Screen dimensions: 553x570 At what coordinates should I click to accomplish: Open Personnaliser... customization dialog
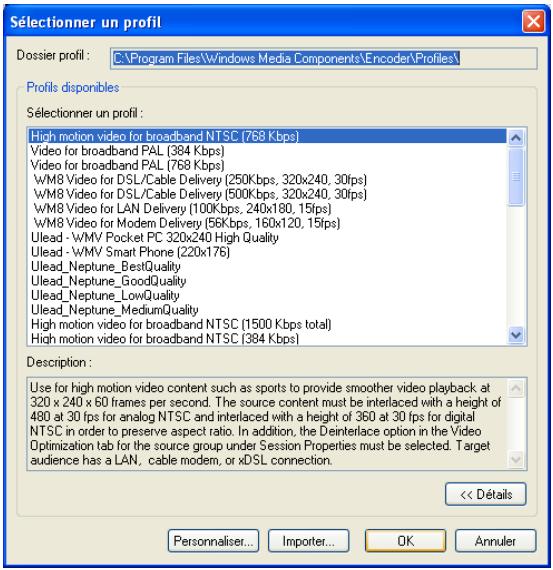pos(213,541)
